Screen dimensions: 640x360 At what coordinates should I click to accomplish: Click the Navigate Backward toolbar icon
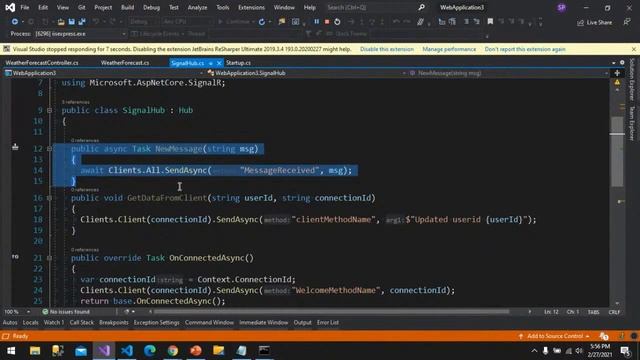coord(15,22)
